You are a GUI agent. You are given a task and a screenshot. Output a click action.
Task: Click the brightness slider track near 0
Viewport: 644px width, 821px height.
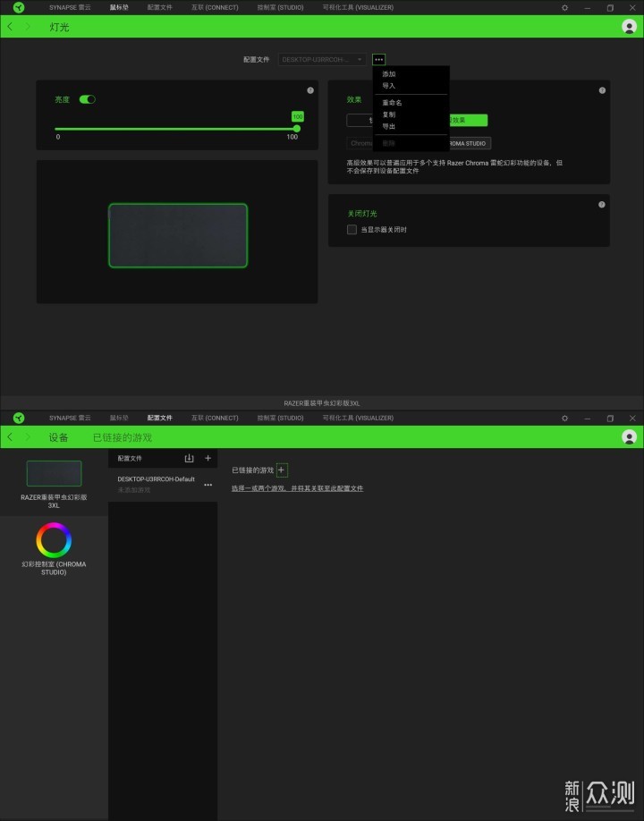[59, 129]
